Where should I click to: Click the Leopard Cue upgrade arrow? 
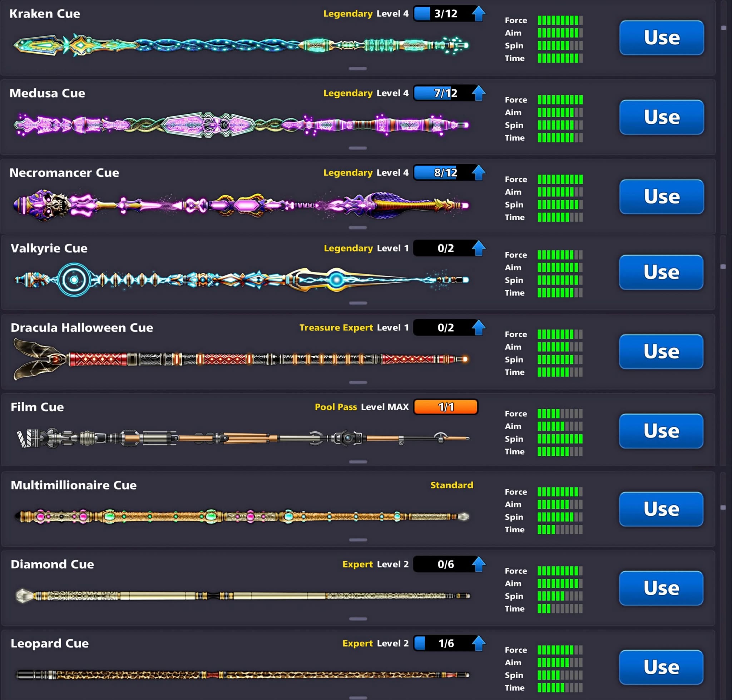click(479, 643)
